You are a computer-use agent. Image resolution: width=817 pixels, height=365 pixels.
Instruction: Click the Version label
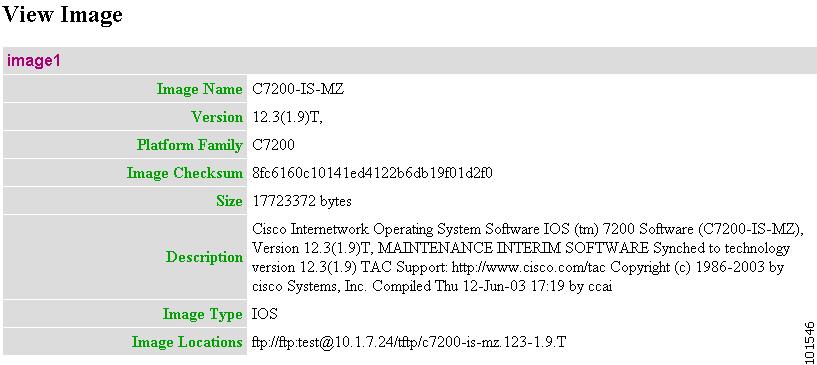click(x=217, y=117)
